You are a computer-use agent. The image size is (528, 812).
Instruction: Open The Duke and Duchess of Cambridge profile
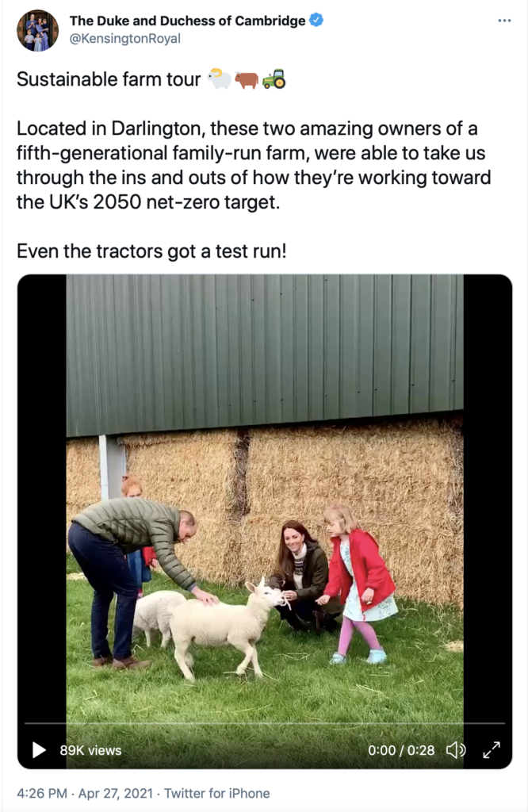click(x=187, y=21)
